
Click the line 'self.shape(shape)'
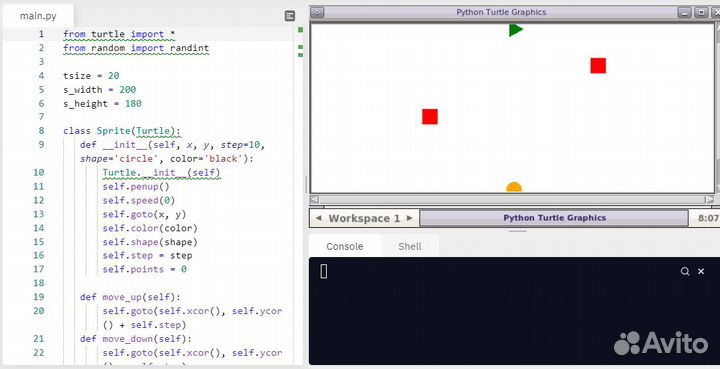(x=150, y=242)
